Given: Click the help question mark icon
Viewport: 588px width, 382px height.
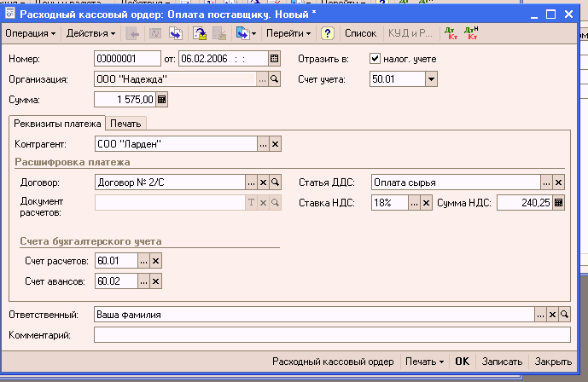Looking at the screenshot, I should 327,33.
